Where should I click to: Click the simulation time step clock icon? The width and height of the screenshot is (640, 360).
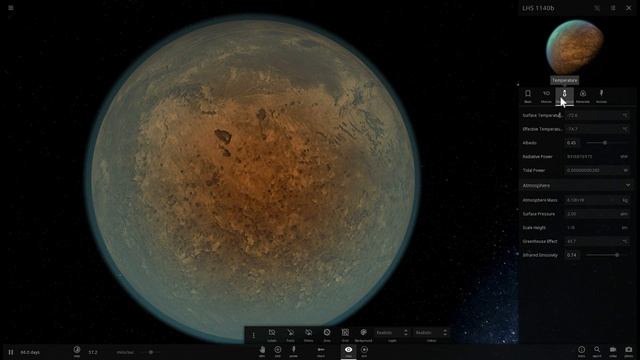click(77, 350)
